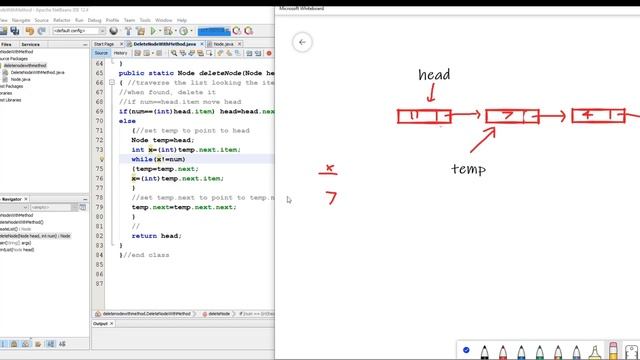Click the 'while(x!=num)' code line
This screenshot has height=360, width=640.
[158, 159]
